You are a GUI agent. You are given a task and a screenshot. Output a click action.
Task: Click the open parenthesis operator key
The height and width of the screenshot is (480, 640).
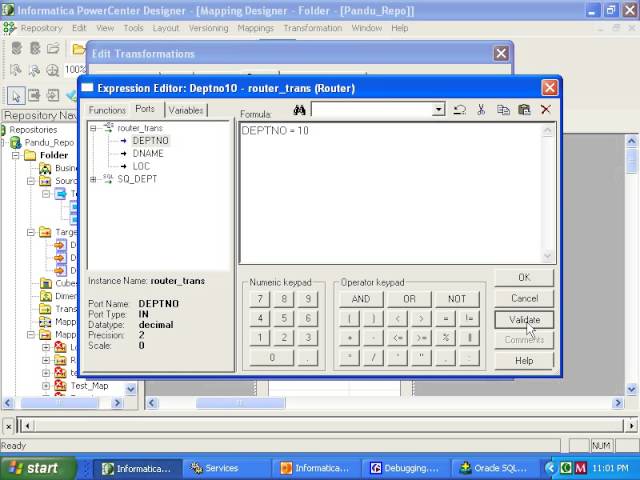(349, 318)
